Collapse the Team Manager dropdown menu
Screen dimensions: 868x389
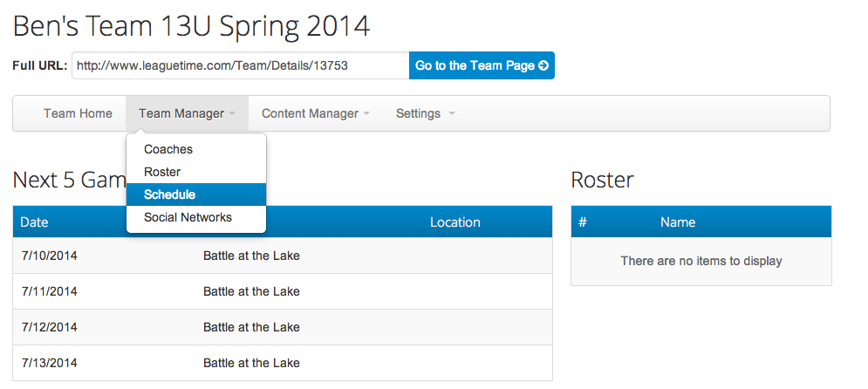pyautogui.click(x=187, y=113)
